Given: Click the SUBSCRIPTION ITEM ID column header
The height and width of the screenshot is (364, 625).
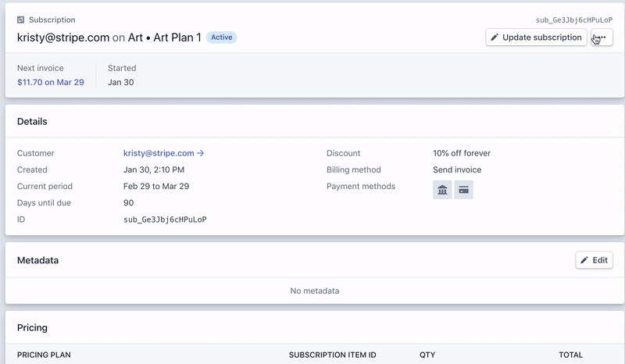Looking at the screenshot, I should [x=333, y=355].
